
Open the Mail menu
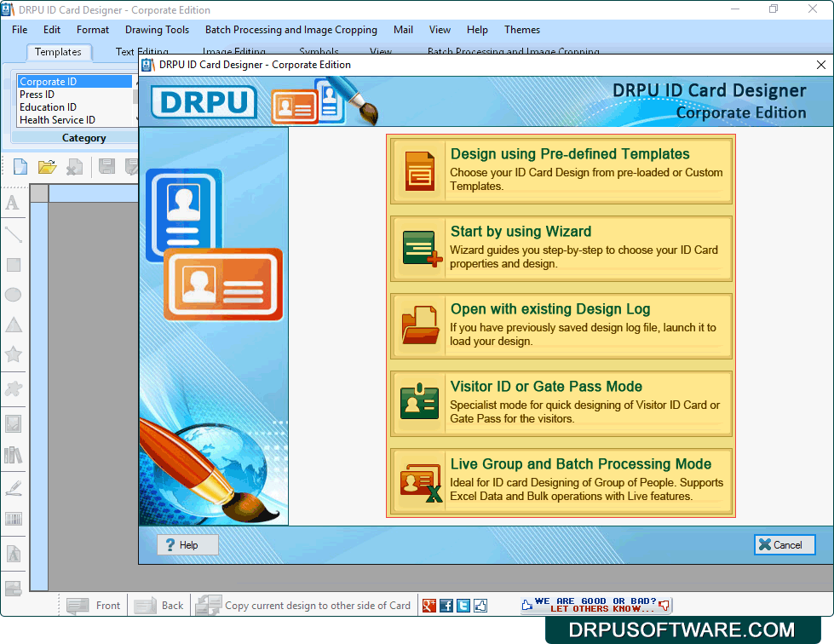(x=403, y=30)
